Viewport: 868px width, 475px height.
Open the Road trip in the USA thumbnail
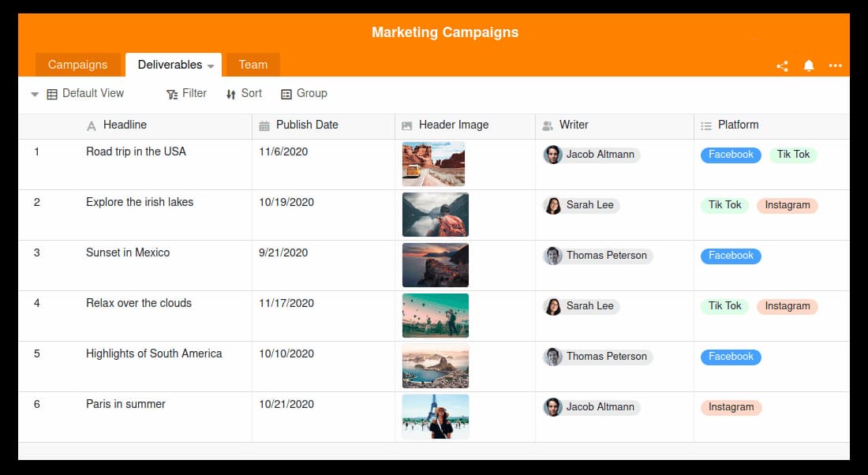click(x=433, y=164)
